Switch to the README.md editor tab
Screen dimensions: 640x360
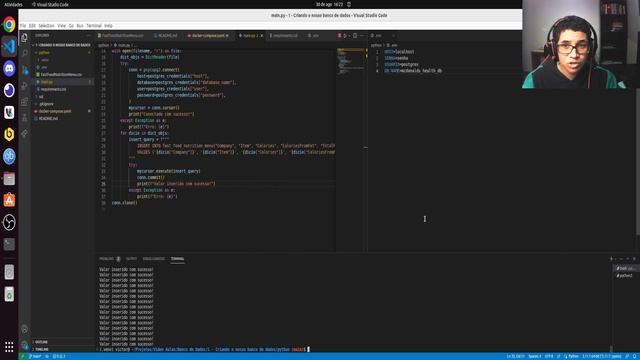[166, 36]
